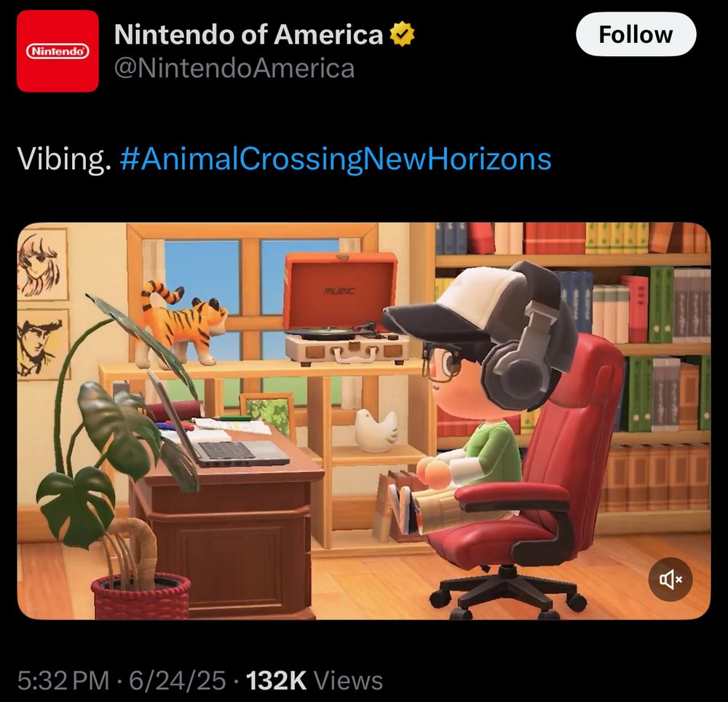This screenshot has width=728, height=702.
Task: Unmute the video with the speaker icon
Action: tap(670, 579)
